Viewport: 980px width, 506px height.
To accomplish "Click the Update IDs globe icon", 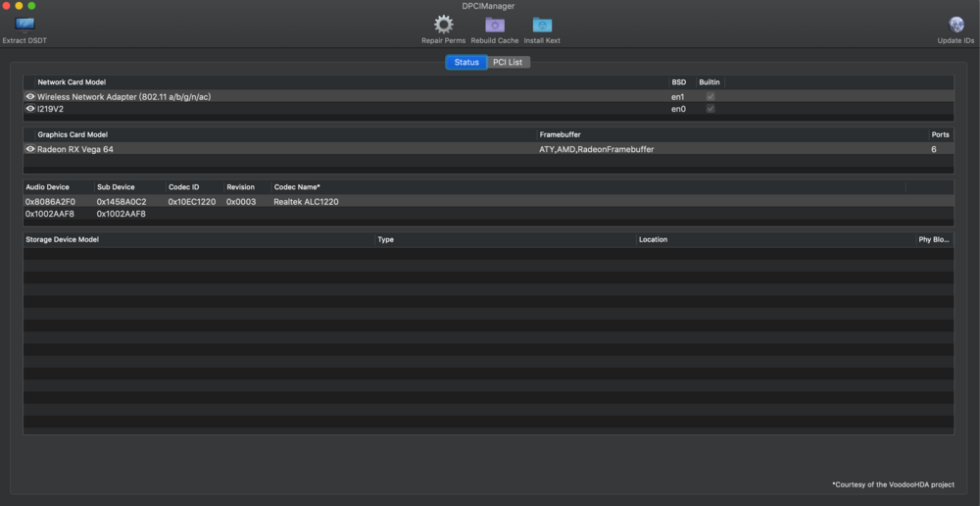I will (955, 25).
